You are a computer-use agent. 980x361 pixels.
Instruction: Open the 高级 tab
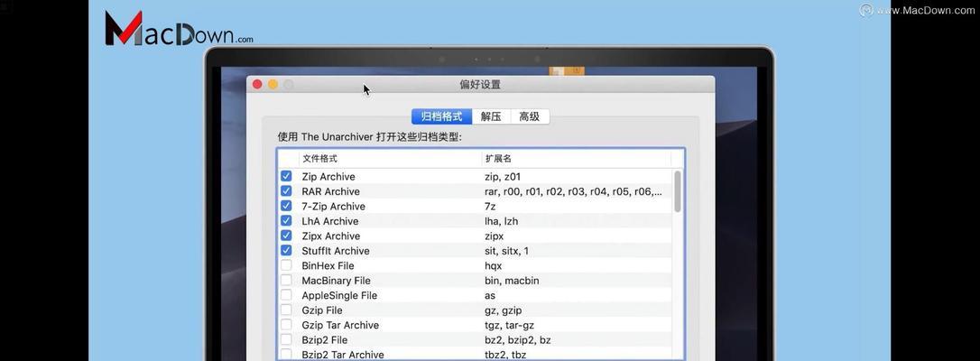tap(530, 116)
